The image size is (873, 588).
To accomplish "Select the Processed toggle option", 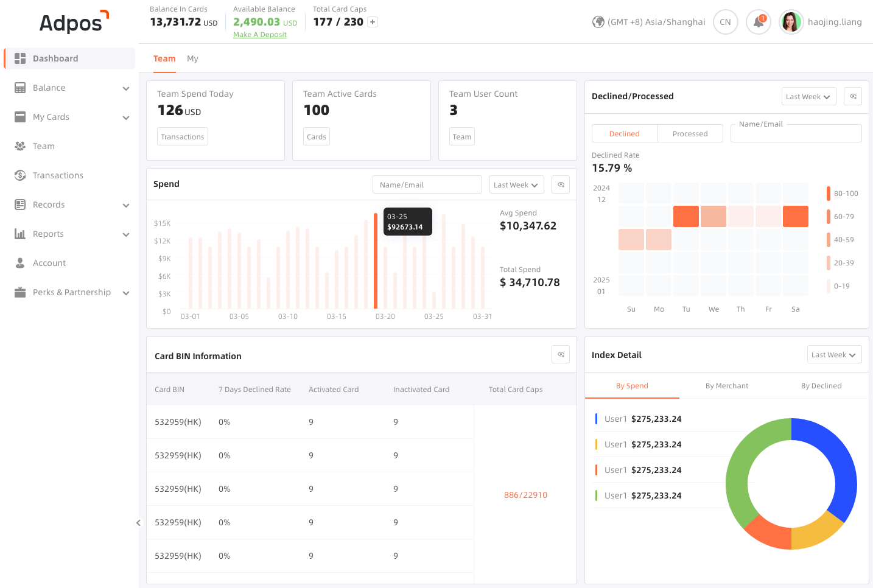I will (690, 134).
